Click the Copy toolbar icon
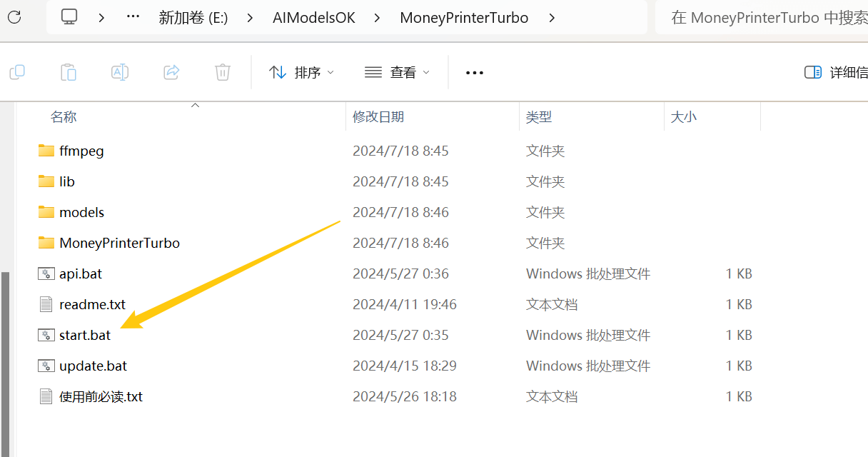 tap(17, 72)
